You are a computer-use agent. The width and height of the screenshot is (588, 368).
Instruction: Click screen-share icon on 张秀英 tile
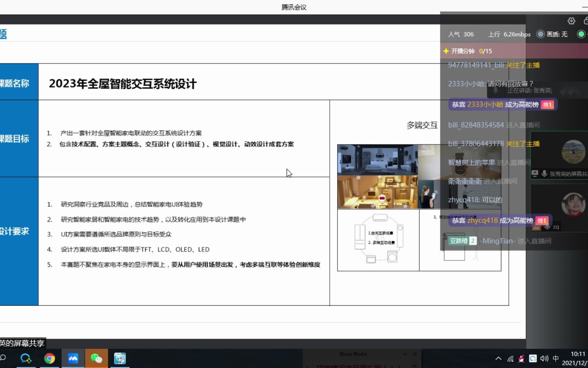pyautogui.click(x=535, y=173)
